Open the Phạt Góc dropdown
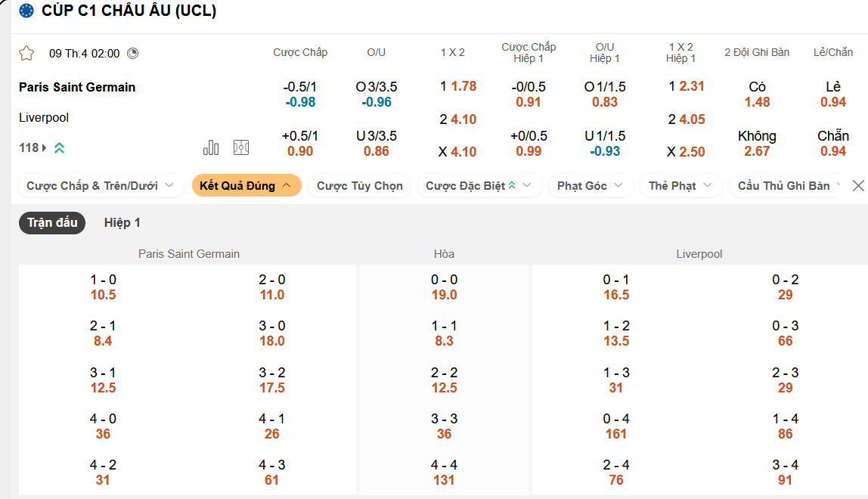 (590, 185)
